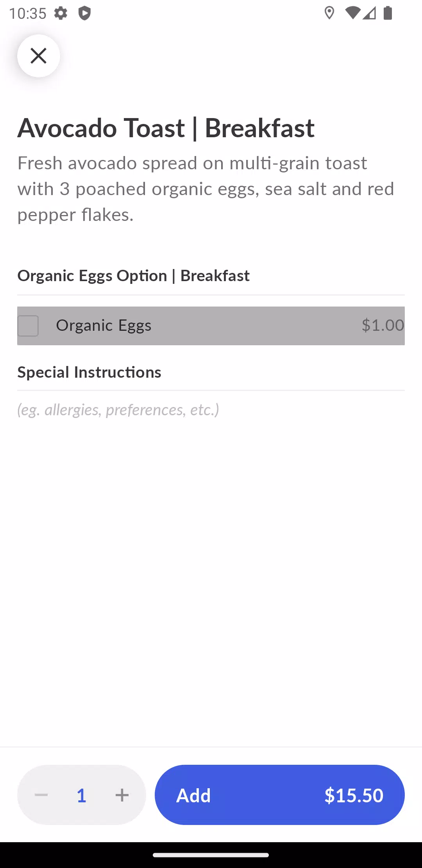Image resolution: width=422 pixels, height=868 pixels.
Task: Tick the Organic Eggs checkbox
Action: point(28,326)
